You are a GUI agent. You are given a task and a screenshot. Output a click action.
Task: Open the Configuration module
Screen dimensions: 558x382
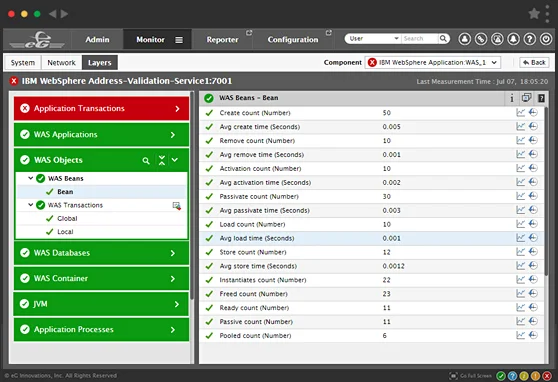293,40
